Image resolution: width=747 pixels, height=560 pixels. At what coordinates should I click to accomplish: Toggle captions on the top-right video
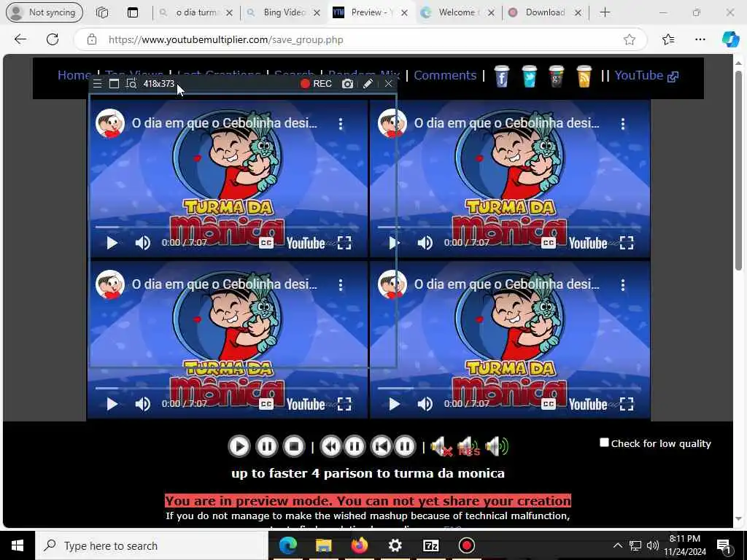coord(549,244)
